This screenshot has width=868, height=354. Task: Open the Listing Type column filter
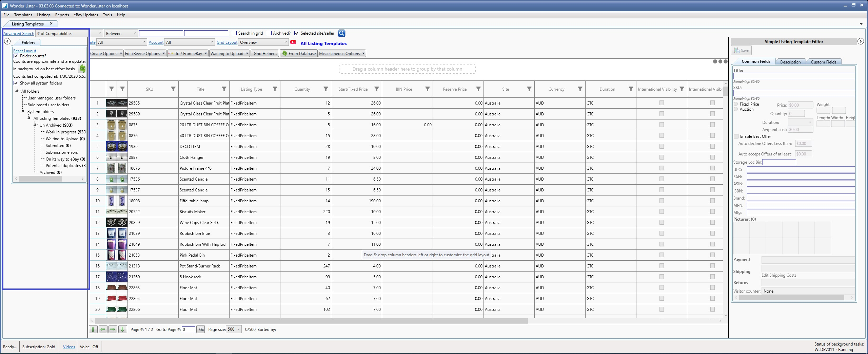point(275,89)
